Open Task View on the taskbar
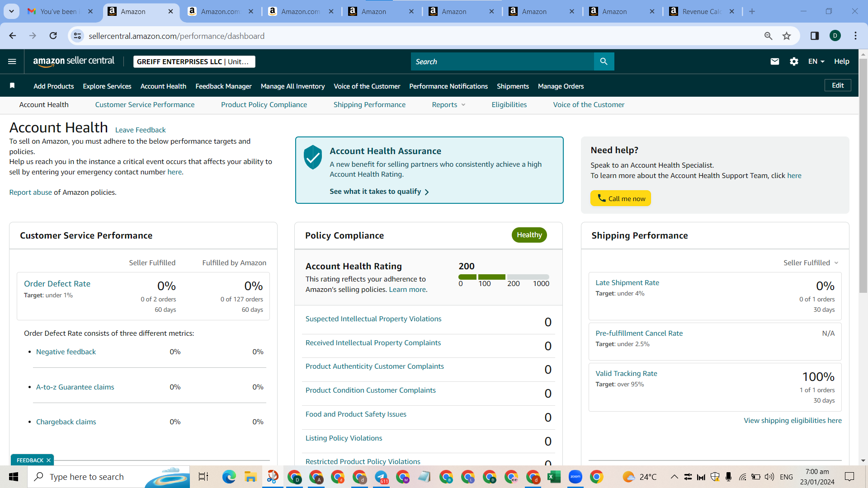Screen dimensions: 868x488 (x=203, y=477)
